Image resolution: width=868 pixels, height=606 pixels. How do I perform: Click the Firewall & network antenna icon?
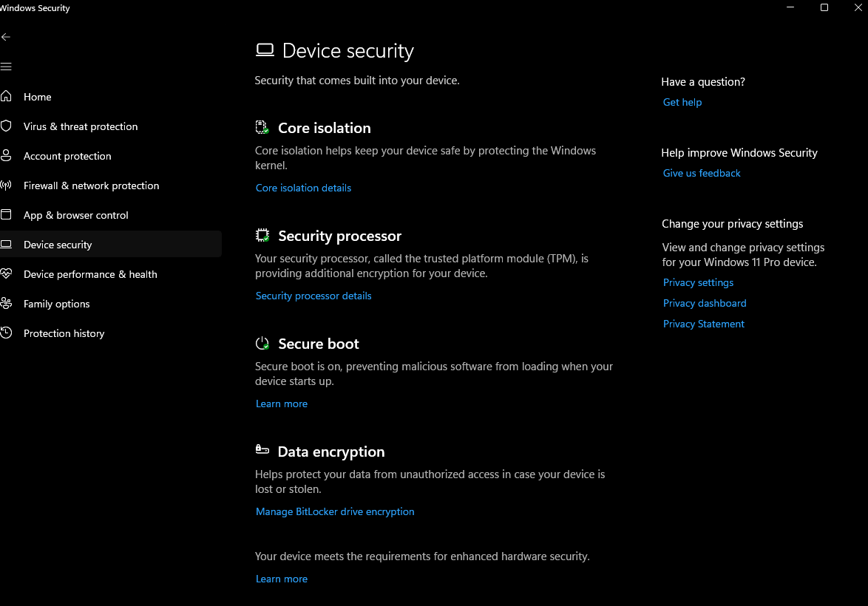coord(6,185)
